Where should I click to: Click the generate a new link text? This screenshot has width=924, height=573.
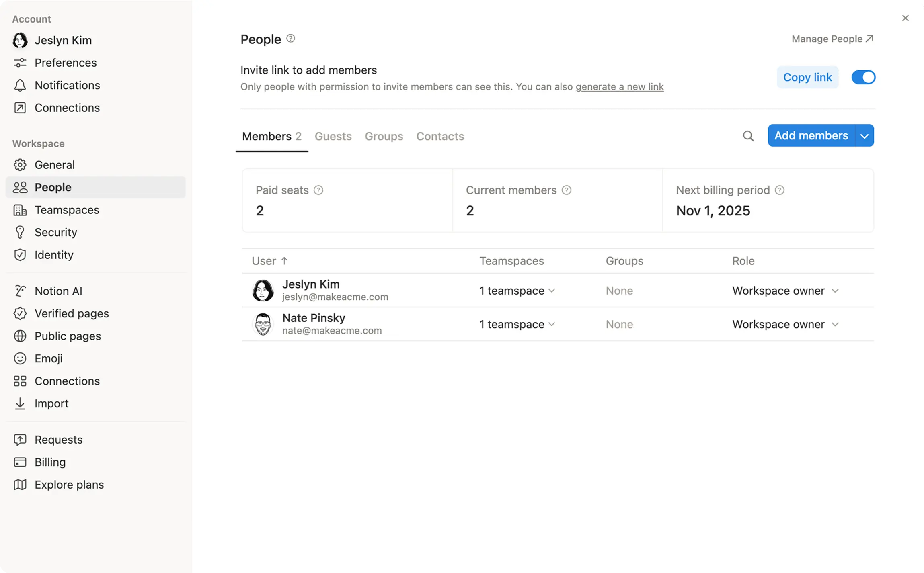click(x=619, y=86)
